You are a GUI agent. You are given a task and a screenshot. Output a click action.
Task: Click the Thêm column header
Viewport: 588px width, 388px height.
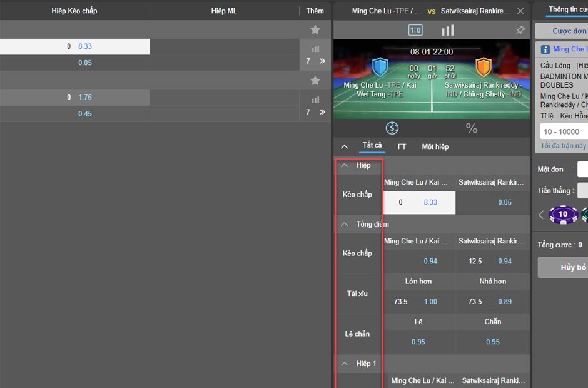coord(315,11)
